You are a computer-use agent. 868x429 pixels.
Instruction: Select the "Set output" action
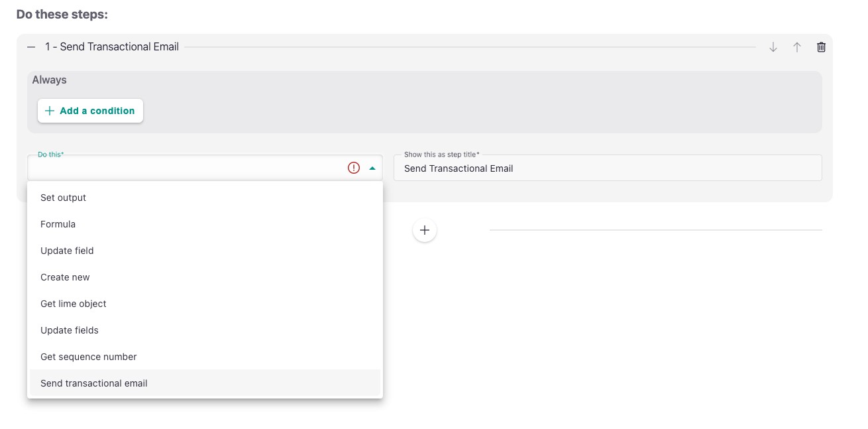coord(63,197)
